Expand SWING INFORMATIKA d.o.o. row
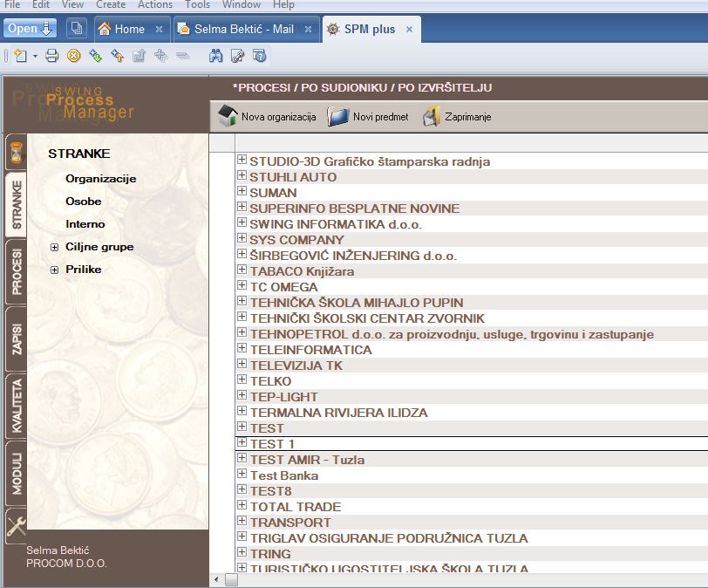Image resolution: width=708 pixels, height=588 pixels. coord(242,222)
